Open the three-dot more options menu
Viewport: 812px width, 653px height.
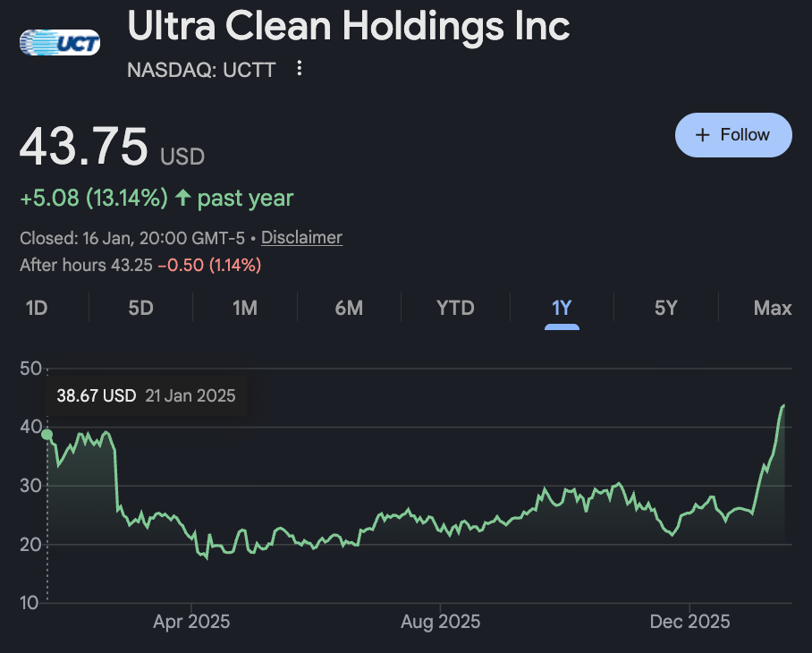click(x=300, y=68)
